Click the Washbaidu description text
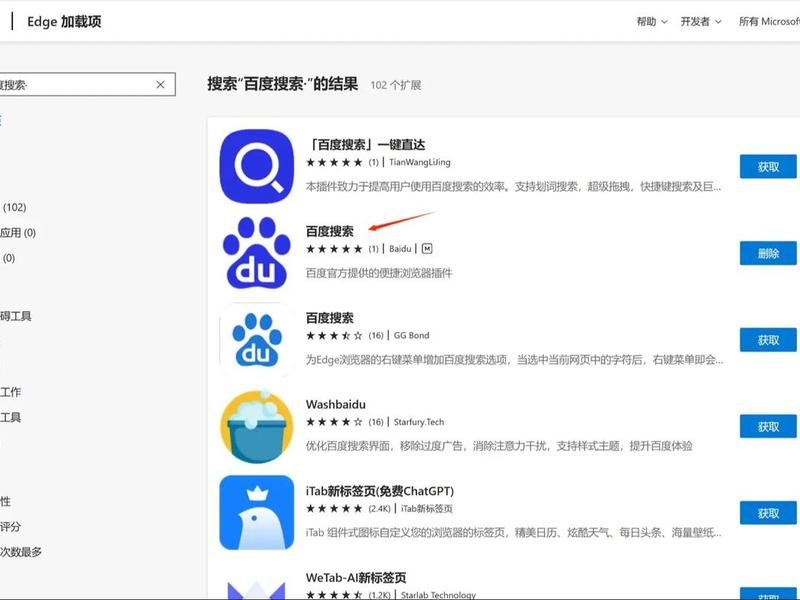The width and height of the screenshot is (800, 600). (x=499, y=446)
